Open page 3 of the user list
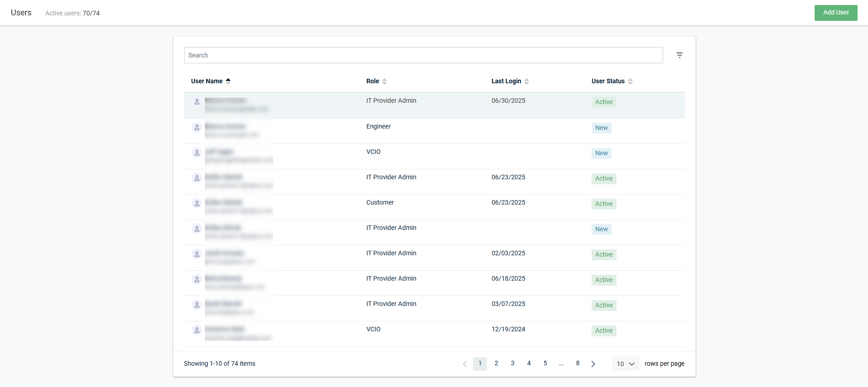Screen dimensions: 868x387 tap(512, 363)
